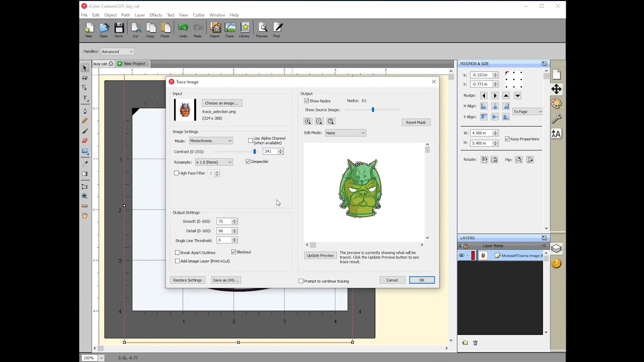Select the Text tool in left toolbar
The height and width of the screenshot is (362, 644).
(x=85, y=98)
